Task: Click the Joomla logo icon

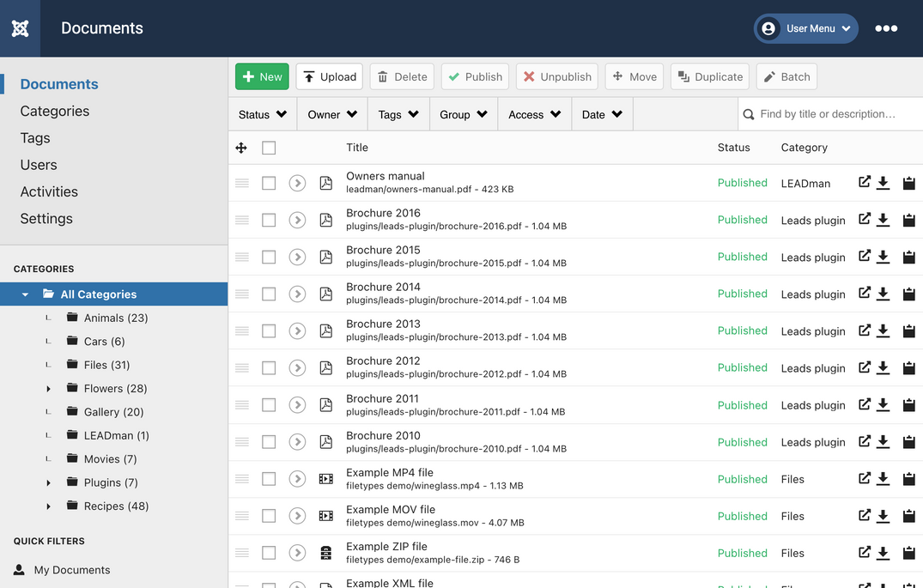Action: (x=21, y=28)
